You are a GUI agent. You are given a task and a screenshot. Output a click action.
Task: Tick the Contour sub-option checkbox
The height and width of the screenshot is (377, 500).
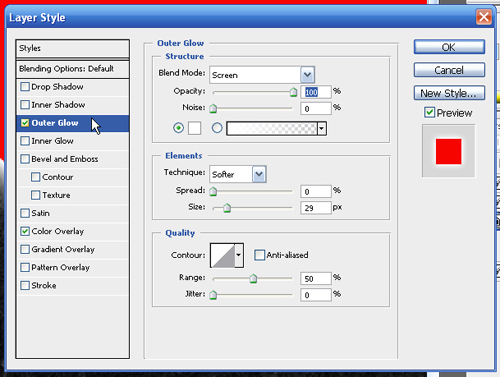35,177
